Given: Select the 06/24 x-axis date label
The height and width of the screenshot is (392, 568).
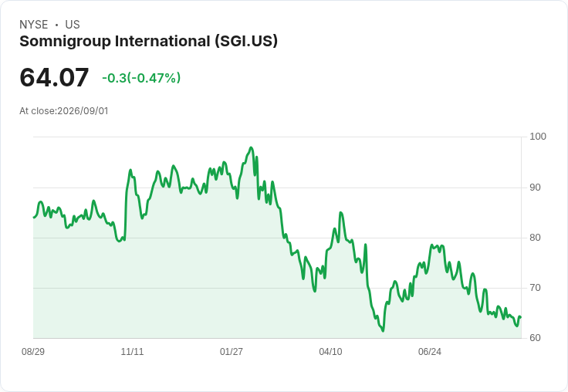Looking at the screenshot, I should [x=430, y=352].
